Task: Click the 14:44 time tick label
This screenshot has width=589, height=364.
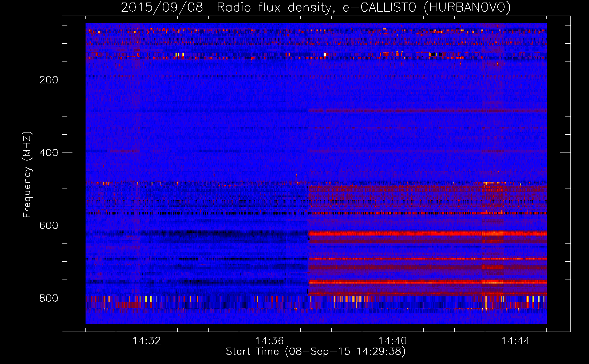Action: [x=516, y=341]
